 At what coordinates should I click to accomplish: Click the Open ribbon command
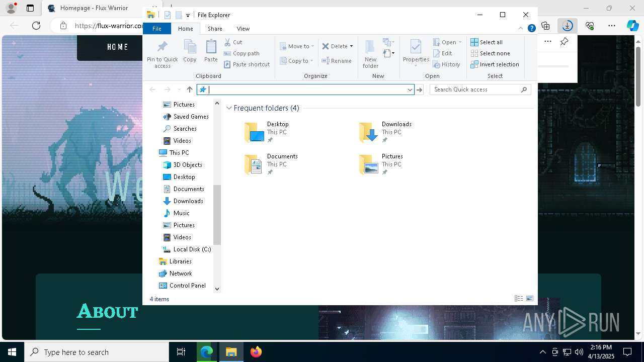[447, 42]
